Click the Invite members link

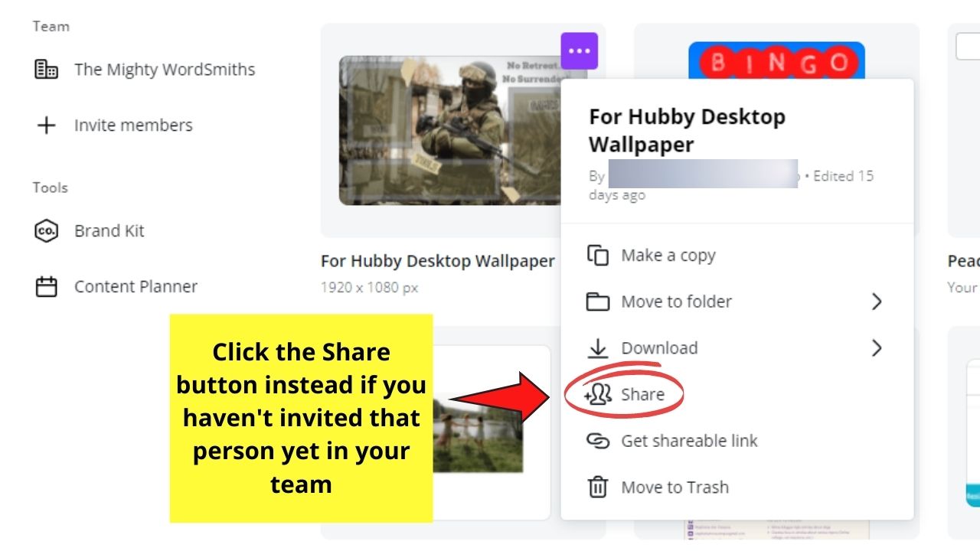133,126
